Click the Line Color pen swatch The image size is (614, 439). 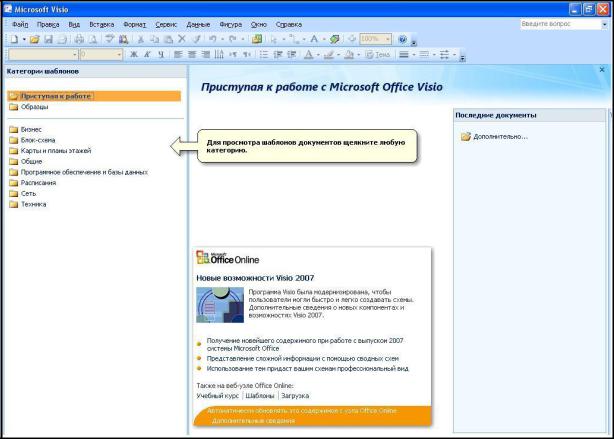click(x=329, y=54)
